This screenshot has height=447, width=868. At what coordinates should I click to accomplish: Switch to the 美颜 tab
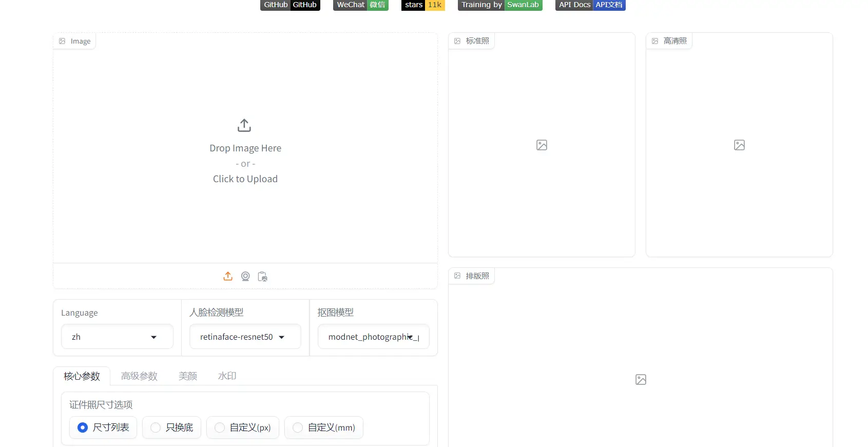[188, 376]
